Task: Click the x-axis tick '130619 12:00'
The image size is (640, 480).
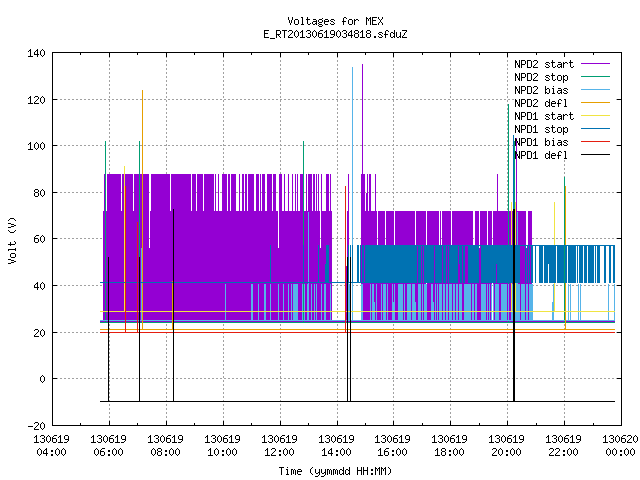Action: (279, 446)
